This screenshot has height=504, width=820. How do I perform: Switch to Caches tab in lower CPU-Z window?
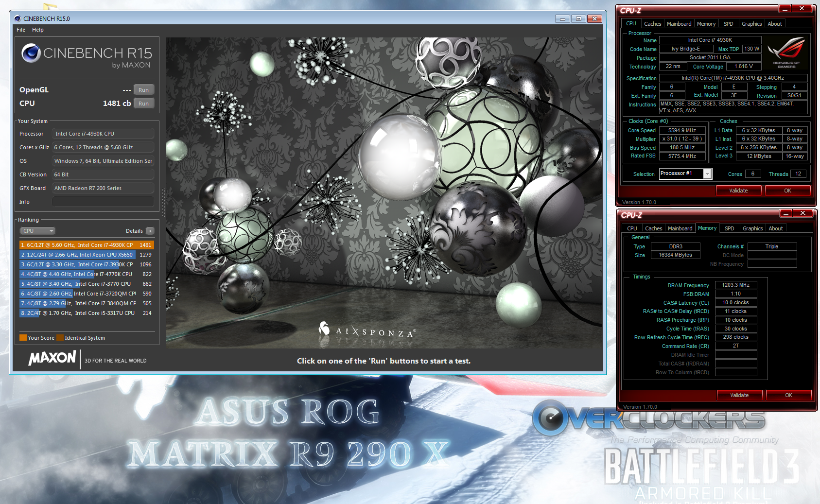point(653,228)
